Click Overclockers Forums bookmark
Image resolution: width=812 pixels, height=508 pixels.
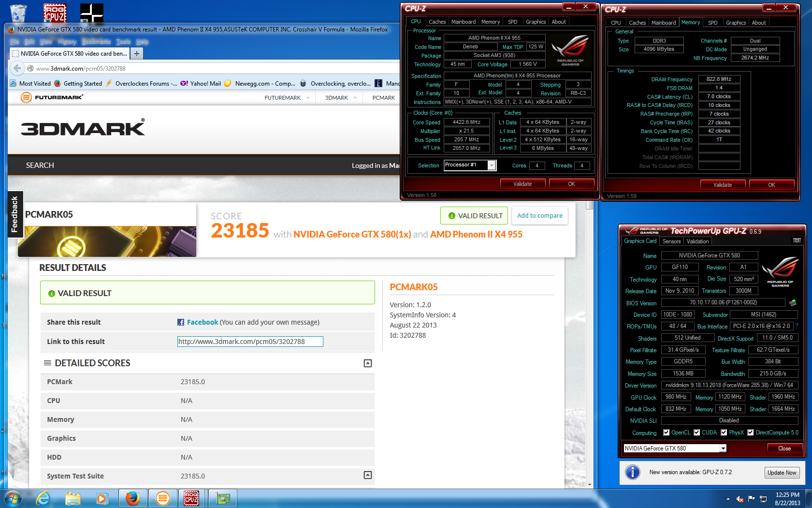click(141, 83)
